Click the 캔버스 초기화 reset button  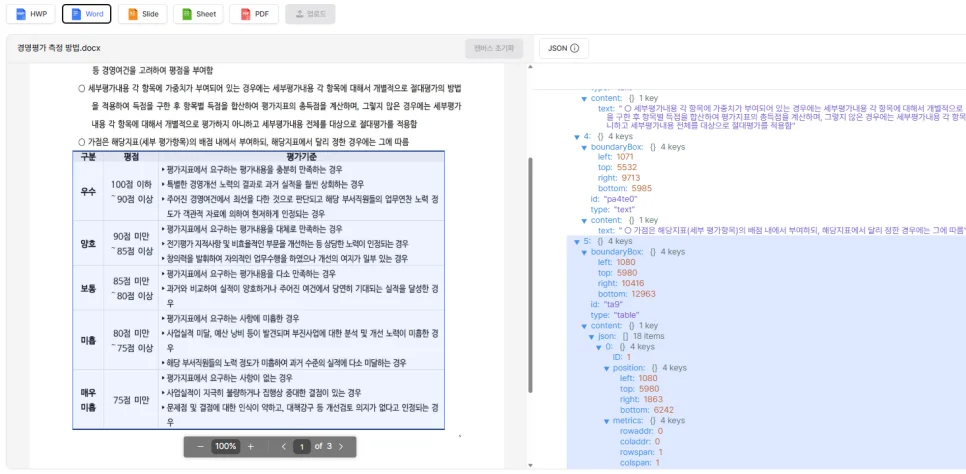(x=494, y=48)
